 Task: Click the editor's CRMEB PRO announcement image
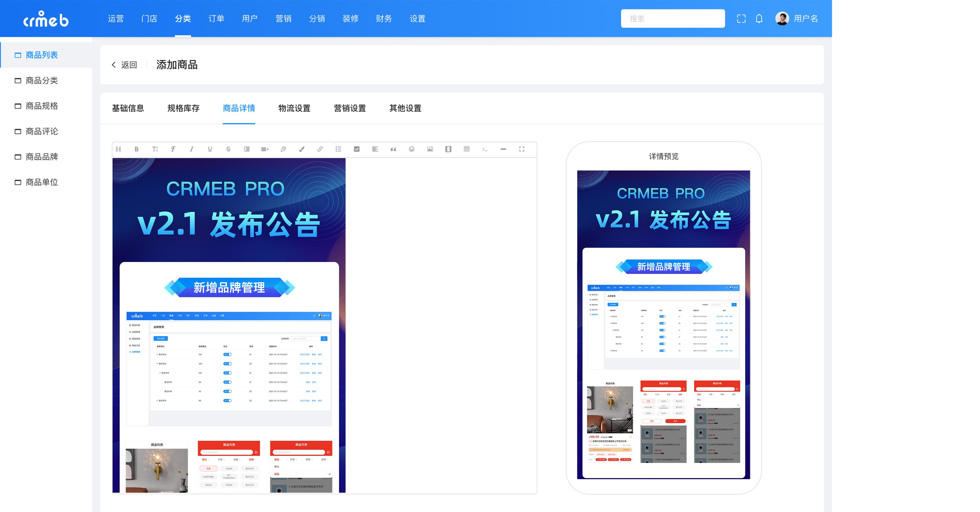[229, 326]
